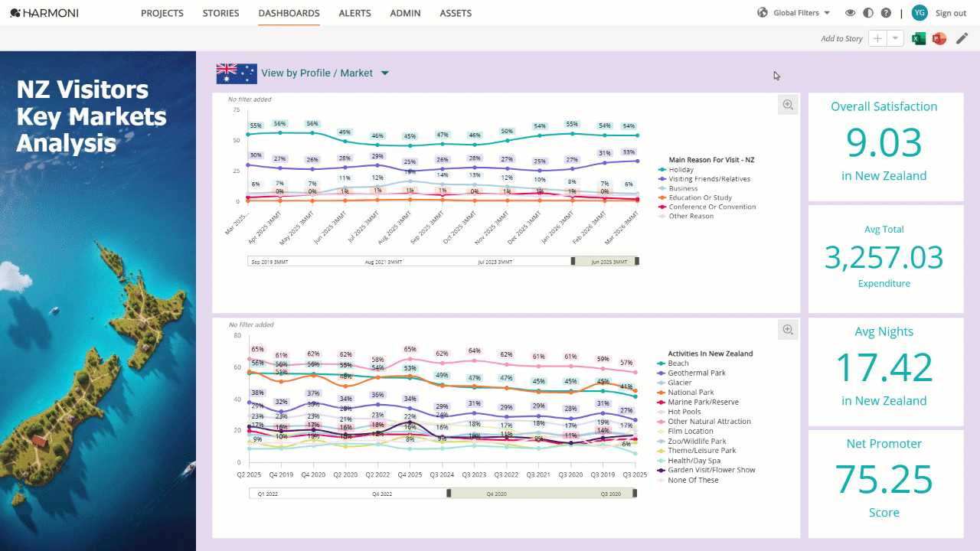Toggle Garden Visit/Flower Show legend entry
Viewport: 980px width, 551px height.
click(x=706, y=470)
